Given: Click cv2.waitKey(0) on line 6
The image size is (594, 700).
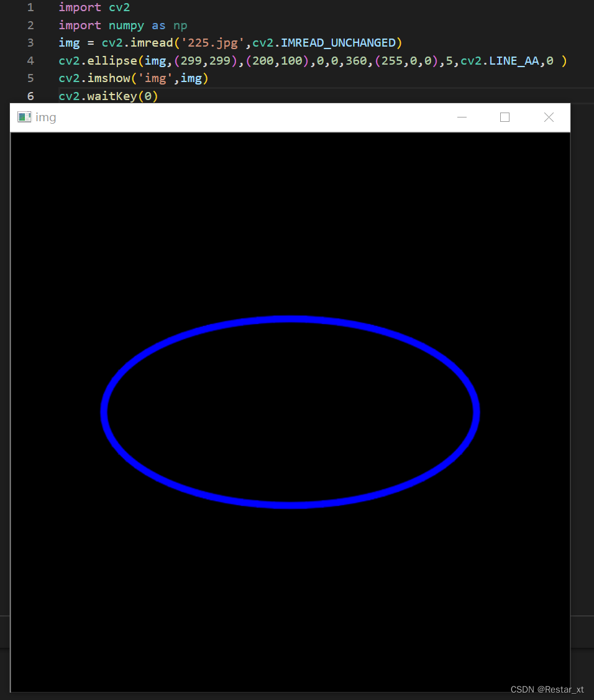Looking at the screenshot, I should tap(109, 96).
